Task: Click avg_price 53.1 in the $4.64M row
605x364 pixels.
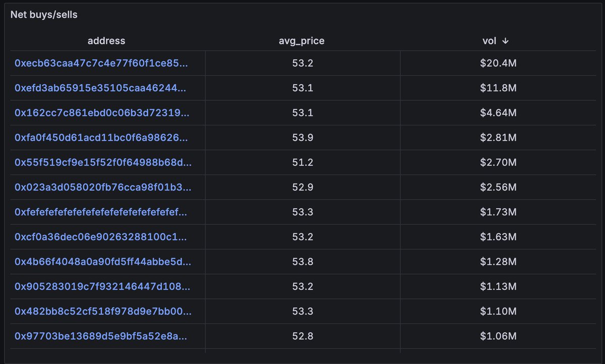Action: click(302, 112)
